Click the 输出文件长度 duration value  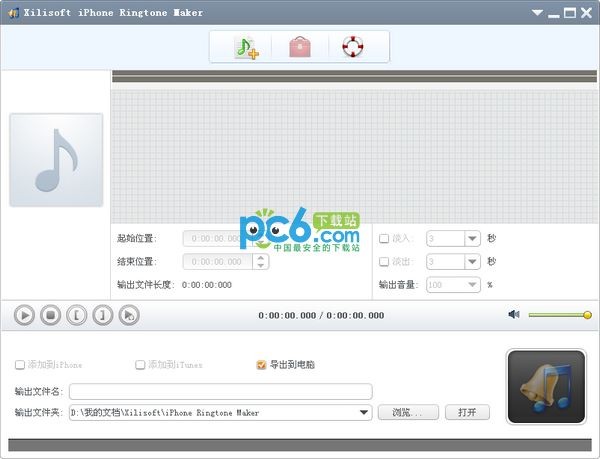[207, 285]
